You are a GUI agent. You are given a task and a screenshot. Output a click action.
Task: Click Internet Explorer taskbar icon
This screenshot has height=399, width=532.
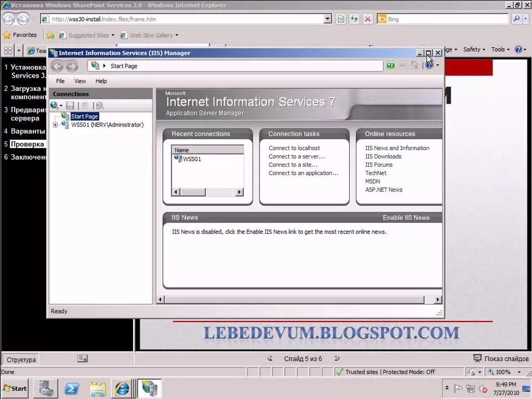tap(122, 388)
